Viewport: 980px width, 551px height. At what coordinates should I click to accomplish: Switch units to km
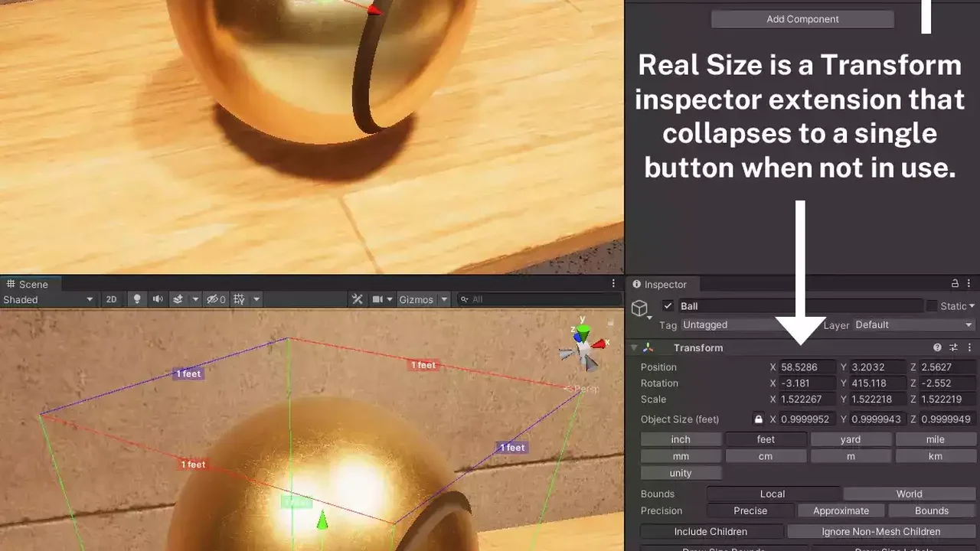[x=936, y=456]
